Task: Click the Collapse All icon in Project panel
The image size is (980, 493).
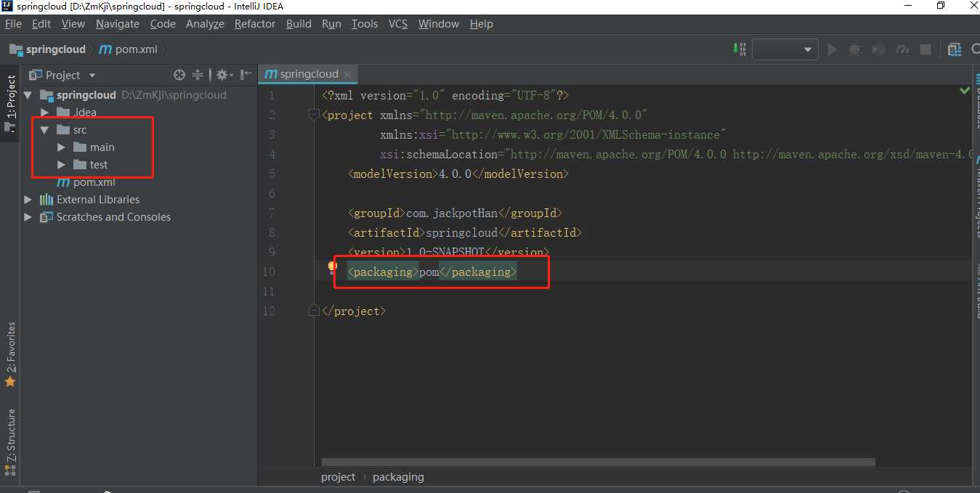Action: point(198,75)
